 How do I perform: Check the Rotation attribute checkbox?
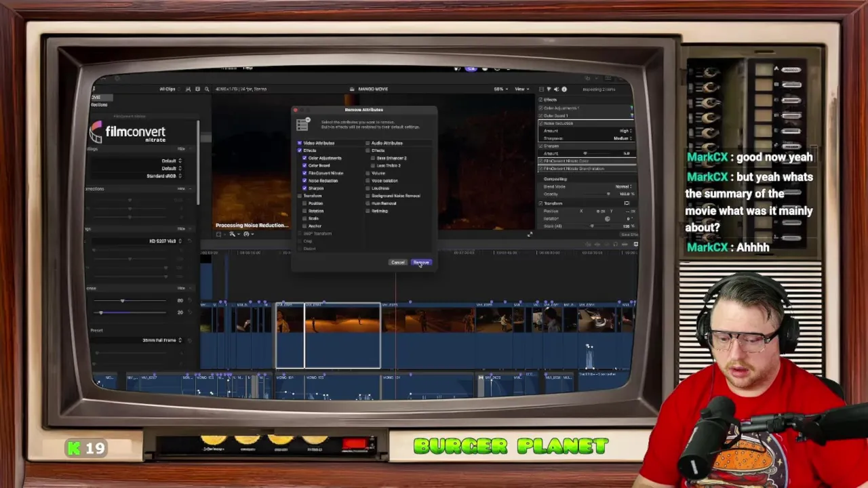tap(305, 211)
